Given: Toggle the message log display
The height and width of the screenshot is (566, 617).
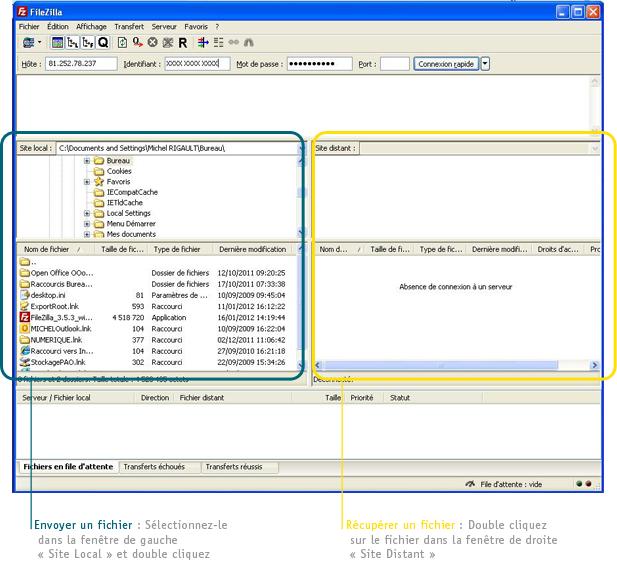Looking at the screenshot, I should 57,43.
